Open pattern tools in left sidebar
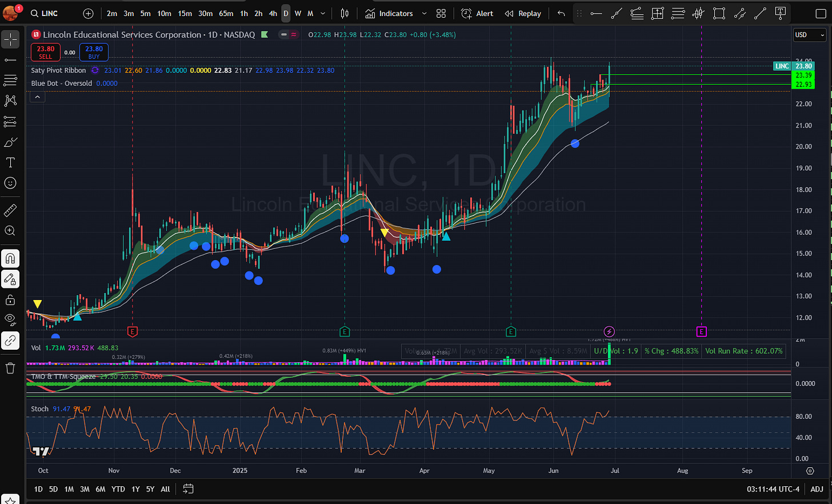This screenshot has height=504, width=832. pos(10,101)
